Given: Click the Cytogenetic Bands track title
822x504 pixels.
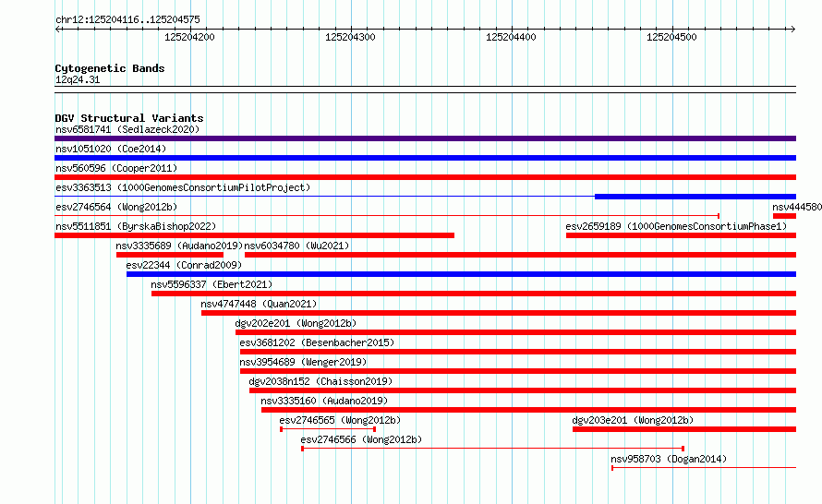Looking at the screenshot, I should [110, 68].
